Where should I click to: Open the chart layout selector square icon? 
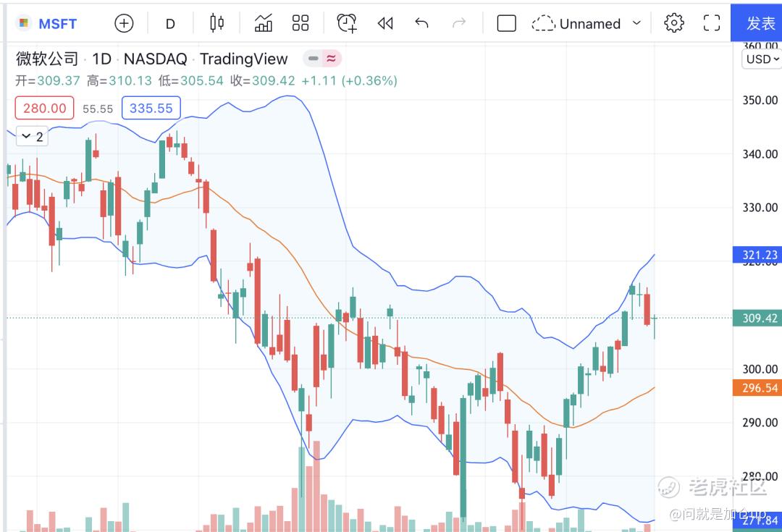coord(506,23)
